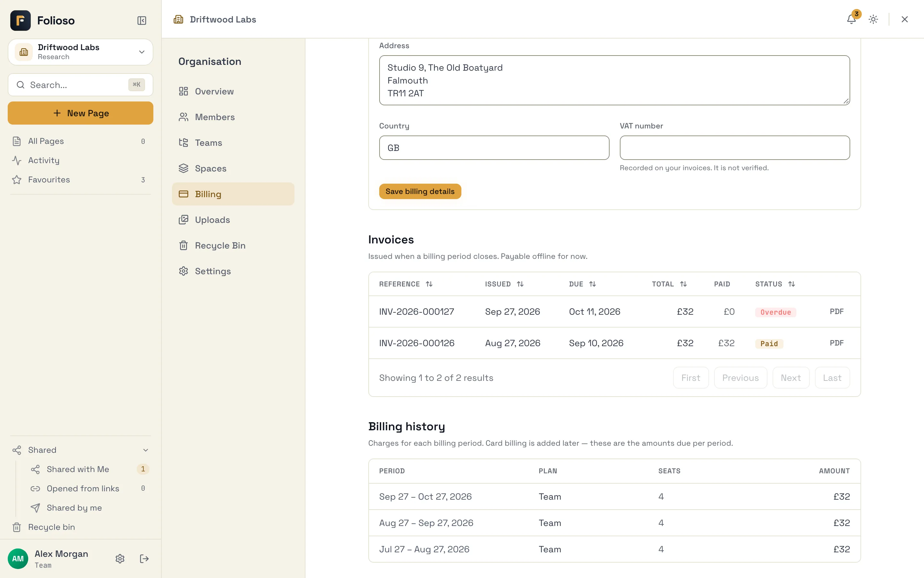This screenshot has height=578, width=924.
Task: Select Billing in organisation menu
Action: tap(233, 194)
